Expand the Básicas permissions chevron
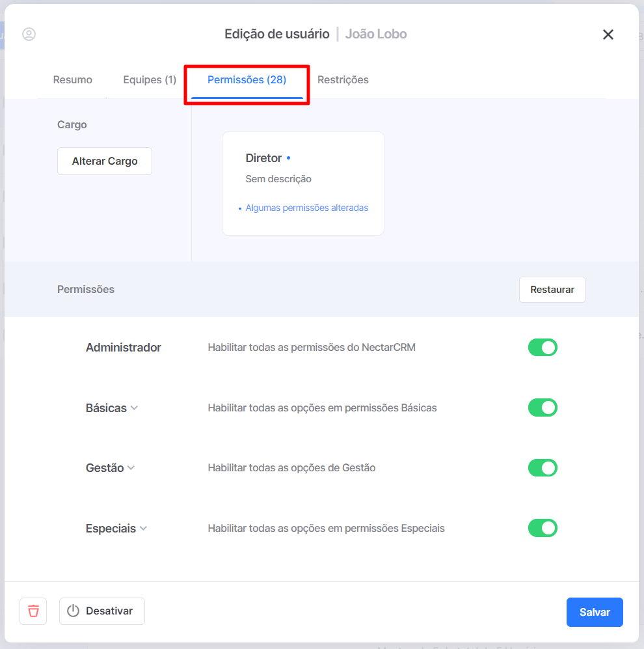The width and height of the screenshot is (644, 649). [134, 407]
